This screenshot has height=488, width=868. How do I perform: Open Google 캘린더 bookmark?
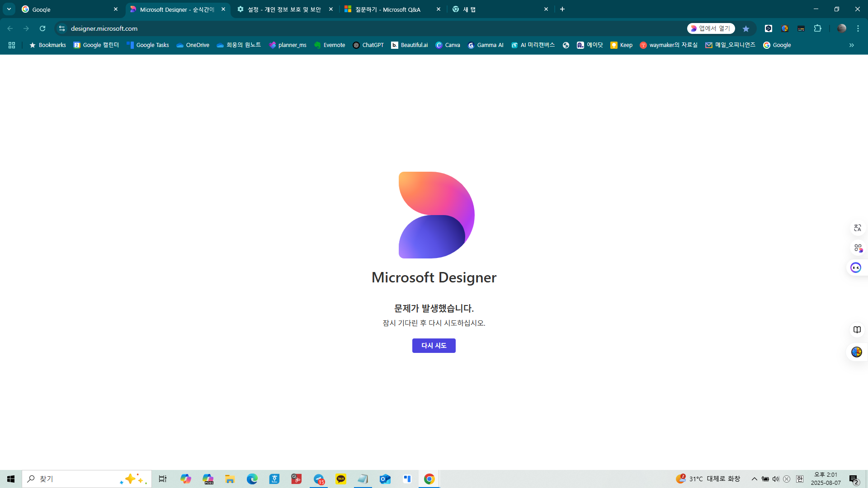[x=96, y=45]
